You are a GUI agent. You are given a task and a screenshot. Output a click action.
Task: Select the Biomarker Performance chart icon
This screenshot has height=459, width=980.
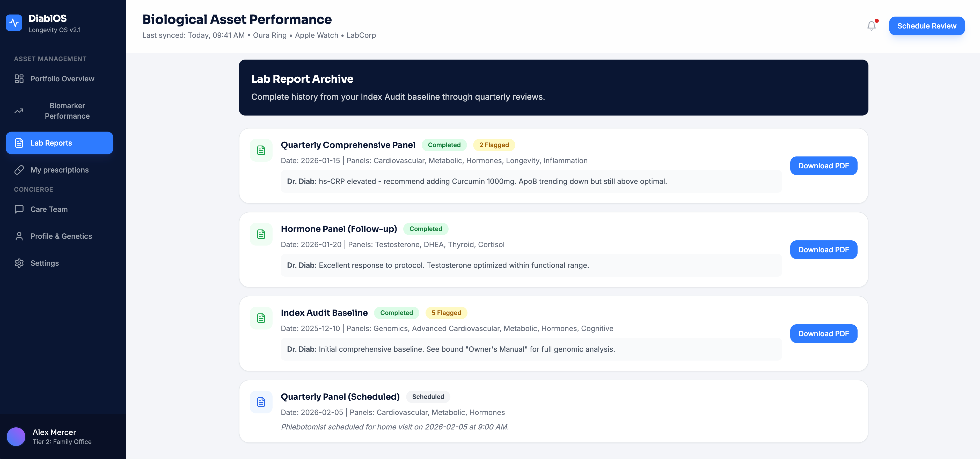pos(19,111)
